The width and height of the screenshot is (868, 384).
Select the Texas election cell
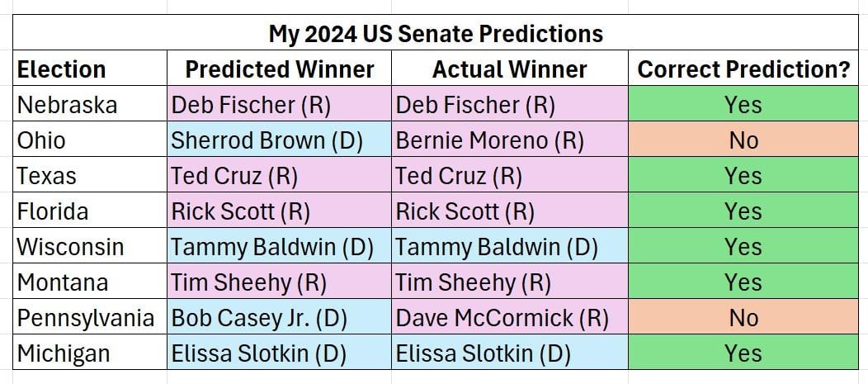[90, 174]
